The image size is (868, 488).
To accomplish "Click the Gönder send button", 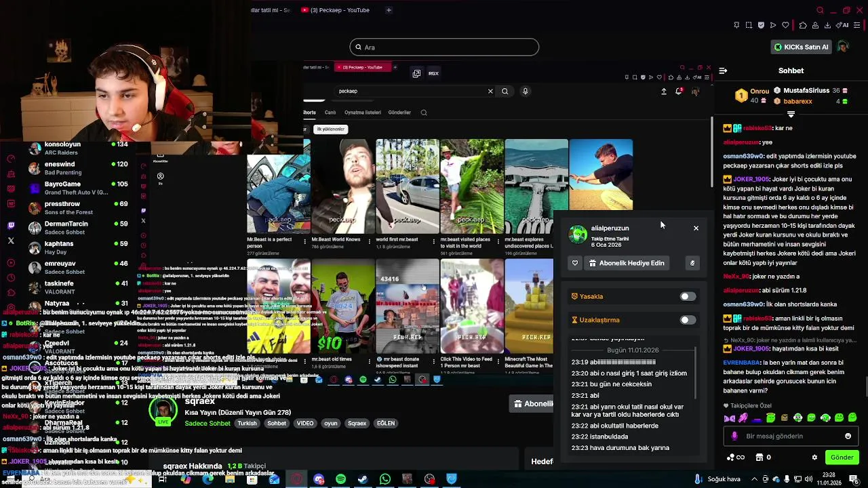I will [842, 457].
